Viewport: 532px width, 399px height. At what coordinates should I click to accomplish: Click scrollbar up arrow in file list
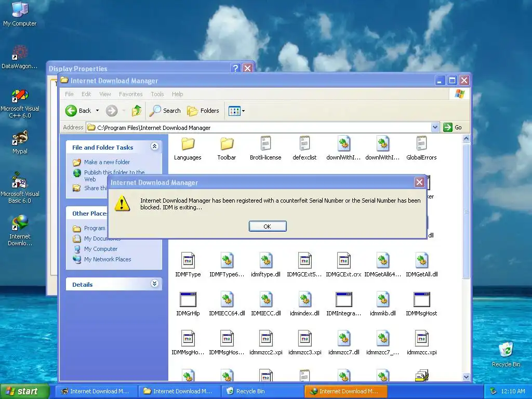click(466, 138)
